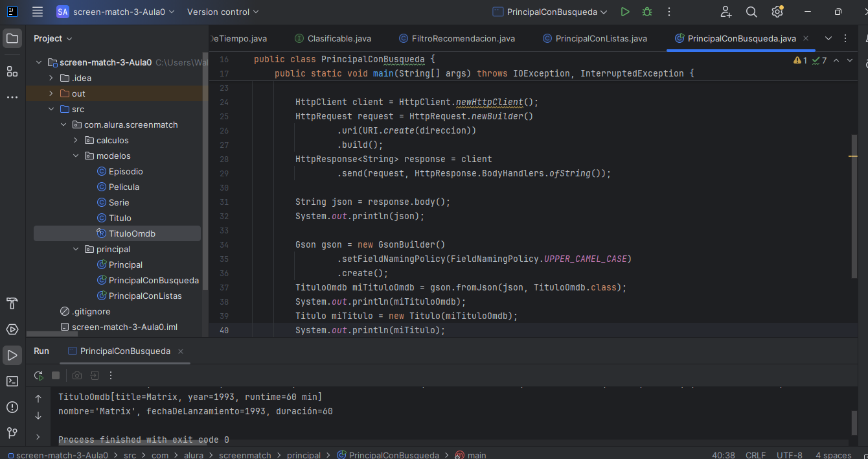
Task: Open Episodio class in project tree
Action: (126, 171)
